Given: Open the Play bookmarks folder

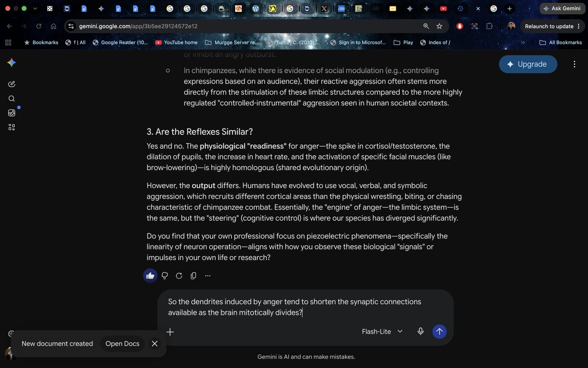Looking at the screenshot, I should click(x=403, y=43).
